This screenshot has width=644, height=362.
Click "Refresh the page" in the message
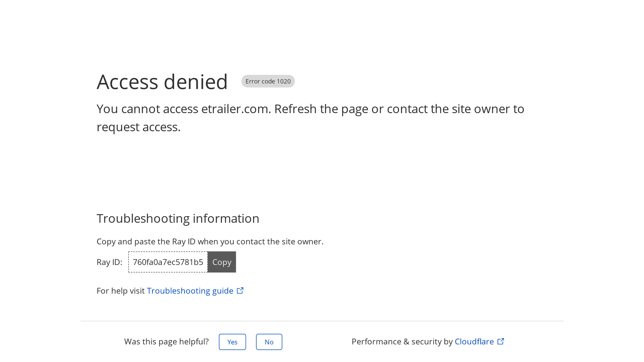click(x=321, y=109)
